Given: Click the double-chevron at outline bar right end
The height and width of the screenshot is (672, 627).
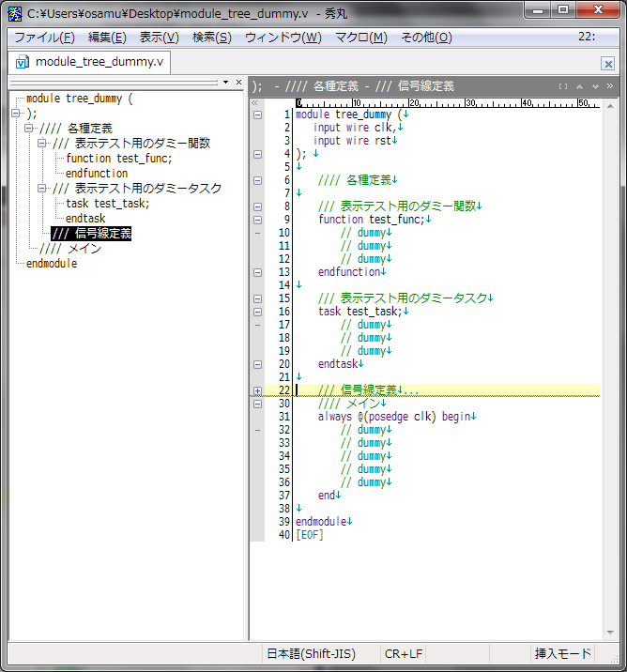Looking at the screenshot, I should (x=610, y=85).
